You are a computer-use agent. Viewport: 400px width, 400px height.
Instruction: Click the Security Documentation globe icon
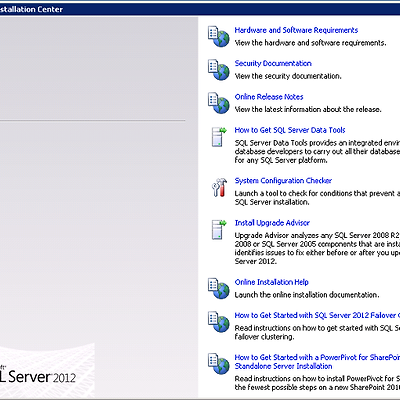pos(219,70)
